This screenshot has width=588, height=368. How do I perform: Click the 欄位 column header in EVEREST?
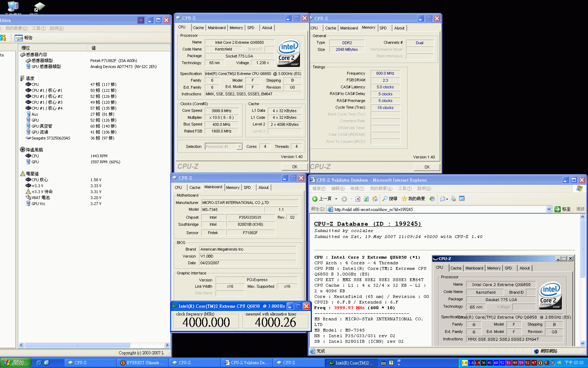(x=53, y=48)
